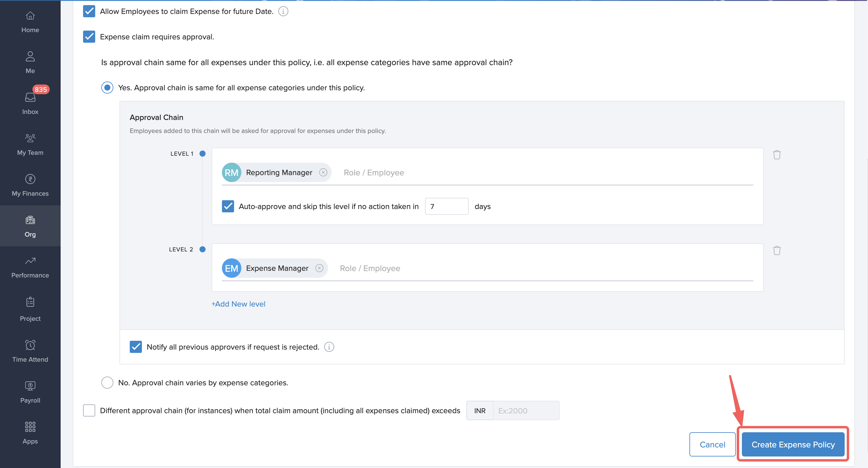Go to Payroll in sidebar
The image size is (868, 468).
(30, 392)
